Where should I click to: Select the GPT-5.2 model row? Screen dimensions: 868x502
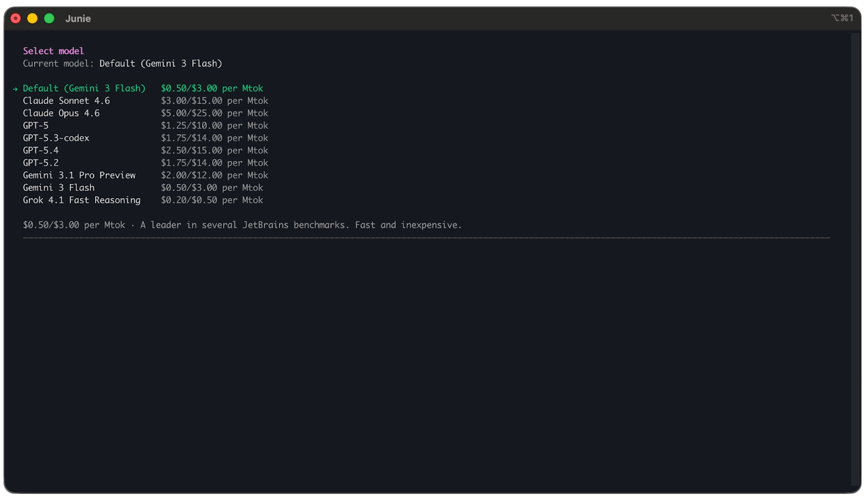click(41, 162)
